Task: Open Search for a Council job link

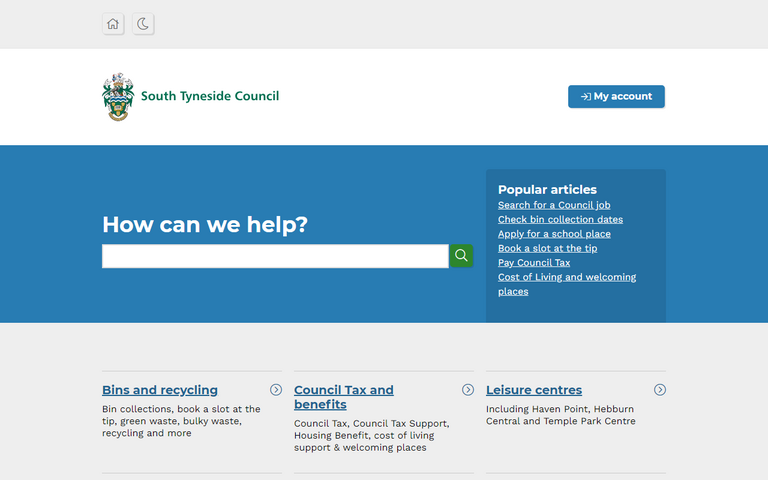Action: (x=554, y=205)
